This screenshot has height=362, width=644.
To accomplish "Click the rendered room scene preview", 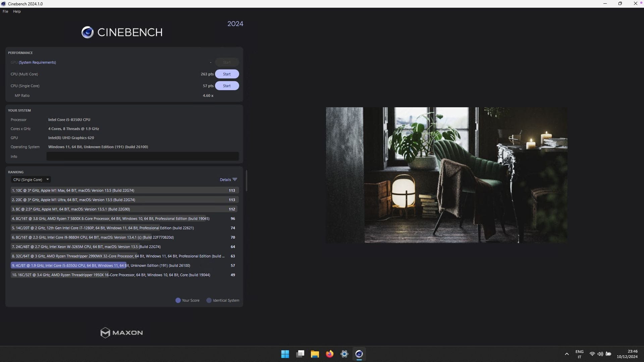I will coord(446,175).
